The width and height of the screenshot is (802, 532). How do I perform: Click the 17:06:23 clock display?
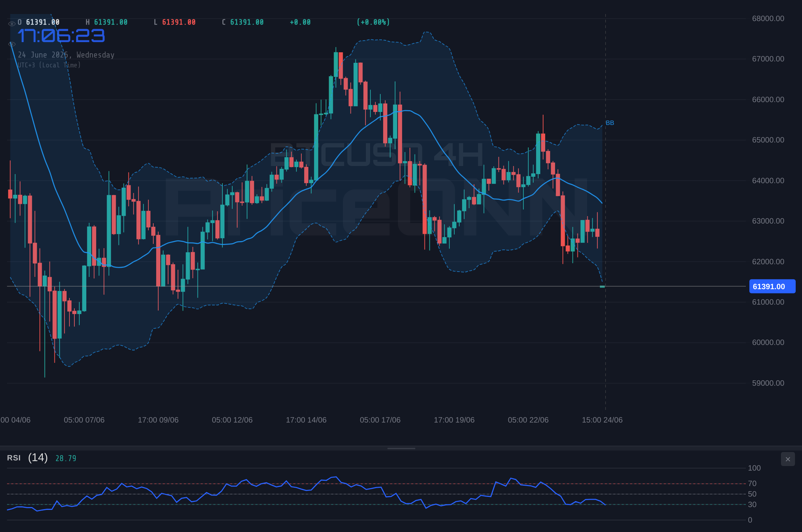[x=61, y=36]
